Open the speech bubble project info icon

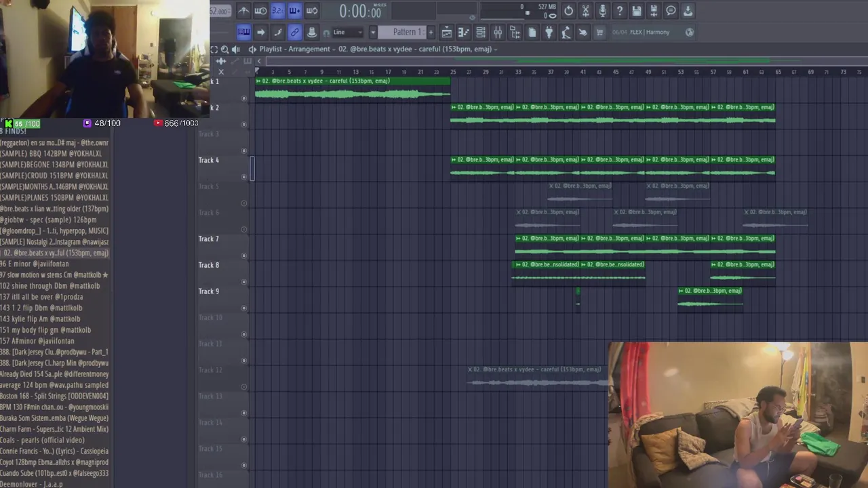click(671, 10)
